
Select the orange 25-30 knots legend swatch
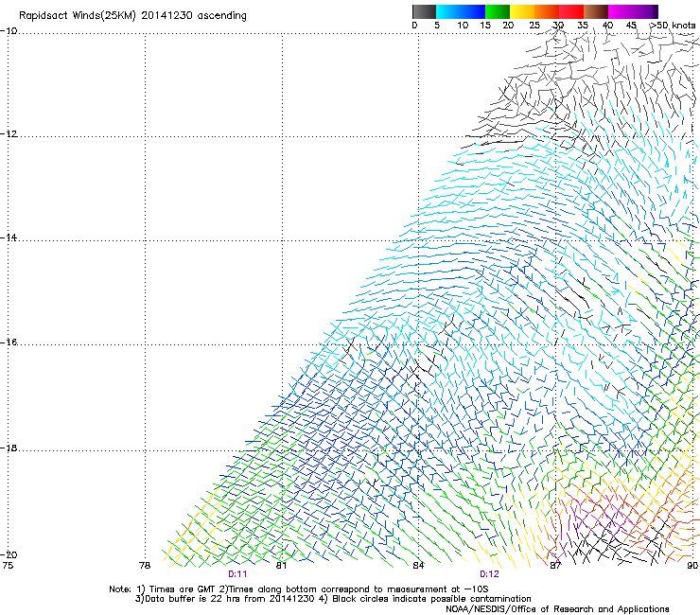pyautogui.click(x=547, y=11)
